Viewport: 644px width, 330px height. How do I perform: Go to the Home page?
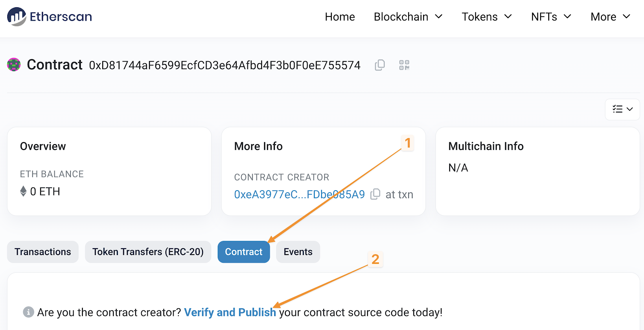[340, 17]
